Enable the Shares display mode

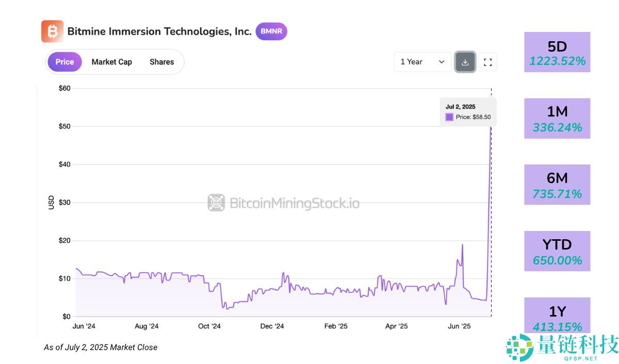point(161,61)
